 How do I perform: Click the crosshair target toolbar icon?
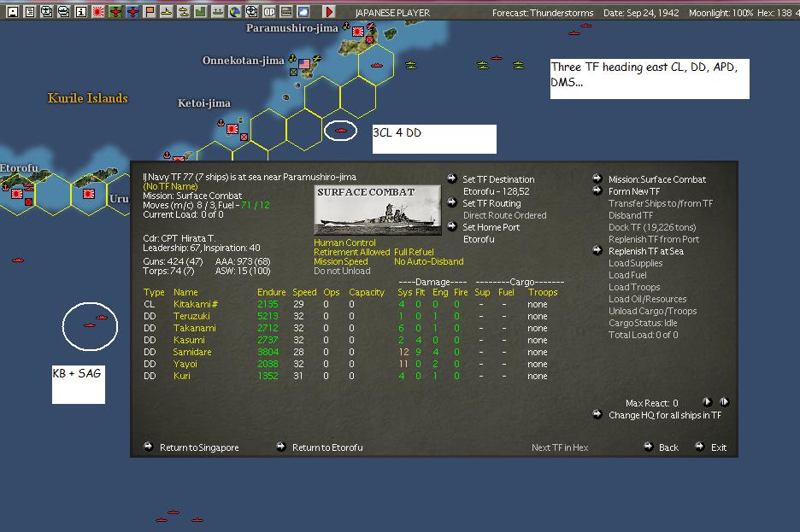[x=252, y=11]
